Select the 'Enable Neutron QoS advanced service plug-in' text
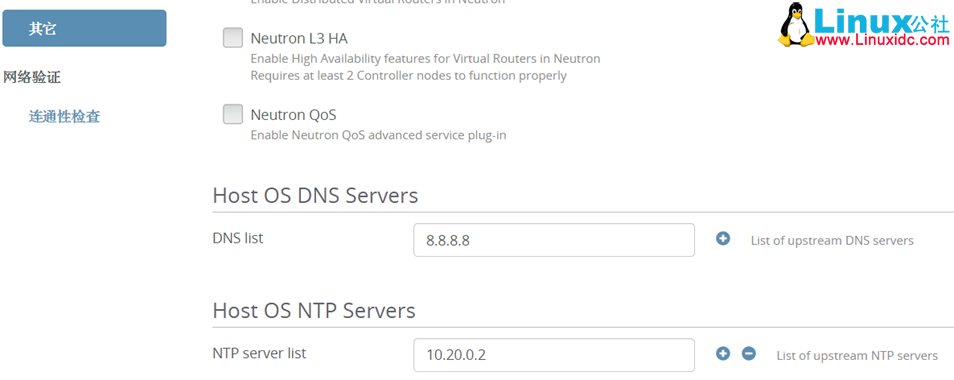Screen dimensions: 954x380 [378, 135]
